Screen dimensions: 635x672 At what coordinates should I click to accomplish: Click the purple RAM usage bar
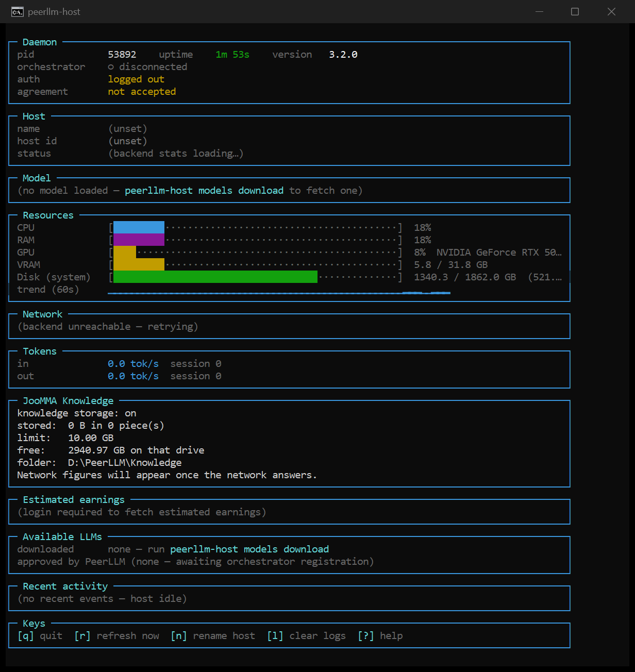[139, 240]
